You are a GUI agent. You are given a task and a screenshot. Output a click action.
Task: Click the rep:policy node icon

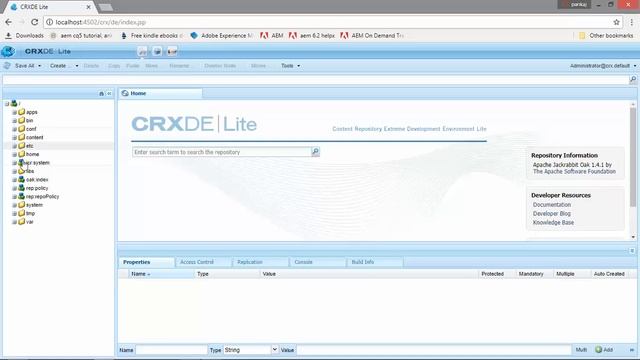[x=22, y=188]
